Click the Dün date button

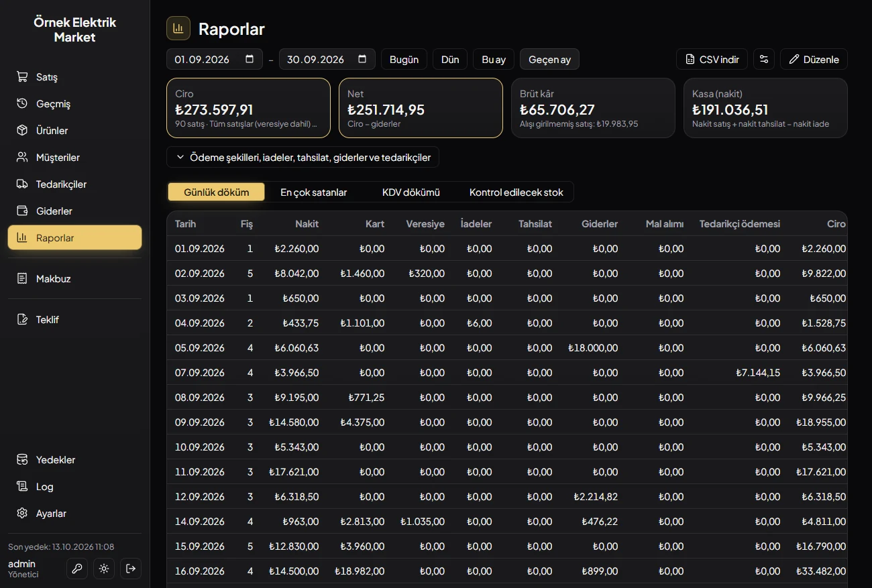(x=450, y=59)
